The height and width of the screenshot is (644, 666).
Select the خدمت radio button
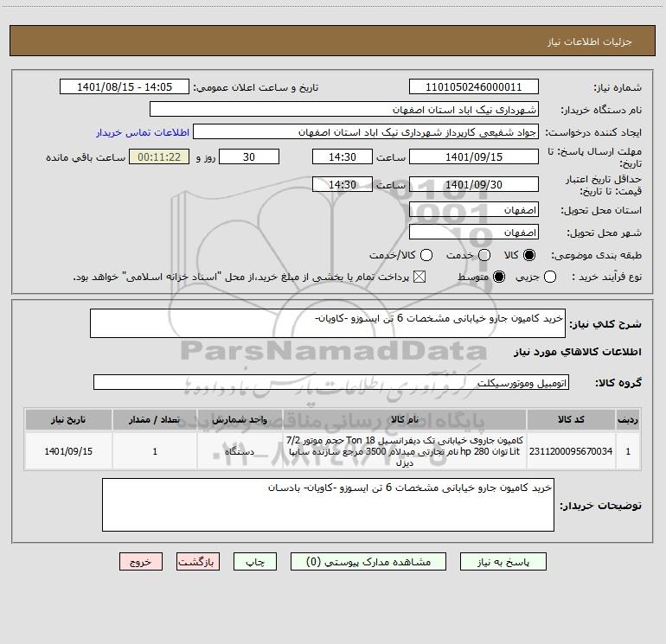pos(484,255)
